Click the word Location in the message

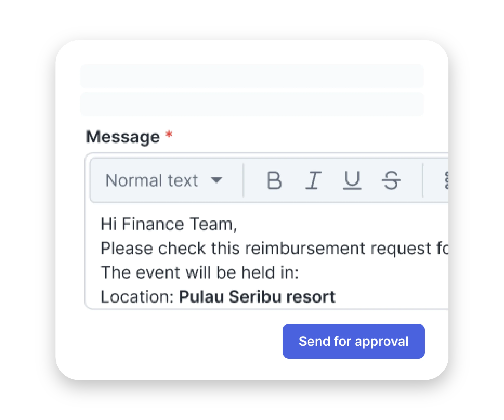point(136,297)
